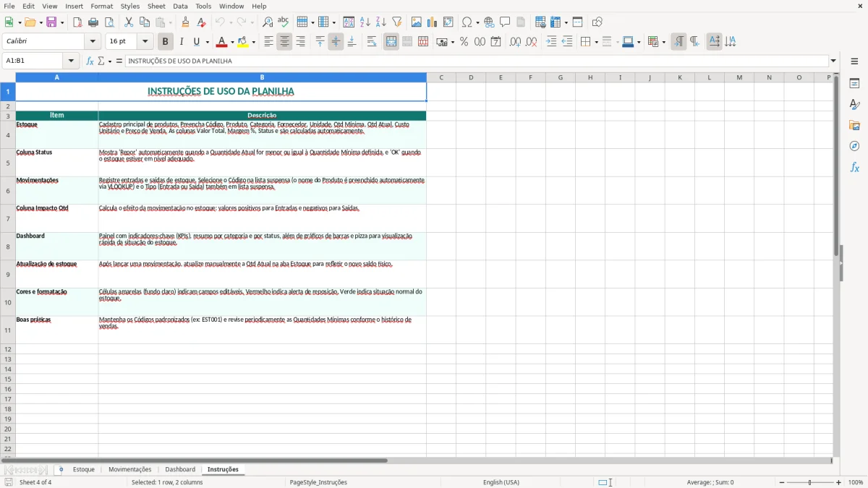Format as percent
This screenshot has width=868, height=488.
[464, 42]
